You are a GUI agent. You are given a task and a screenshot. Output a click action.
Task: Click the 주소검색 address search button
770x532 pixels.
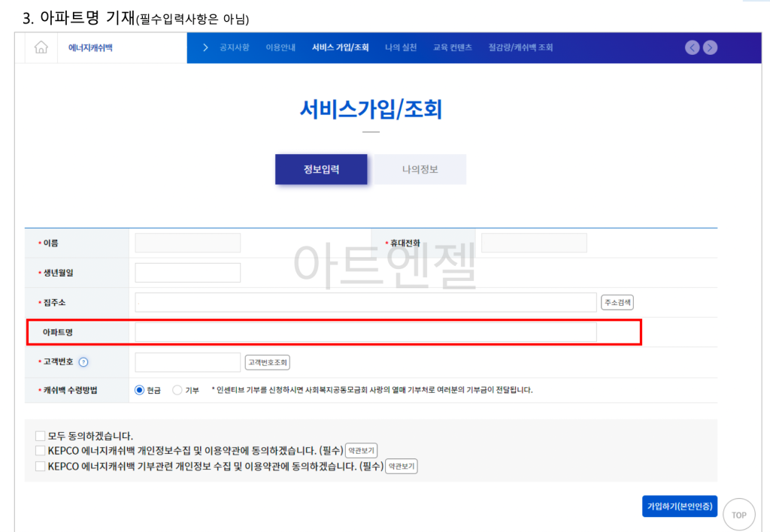click(619, 302)
